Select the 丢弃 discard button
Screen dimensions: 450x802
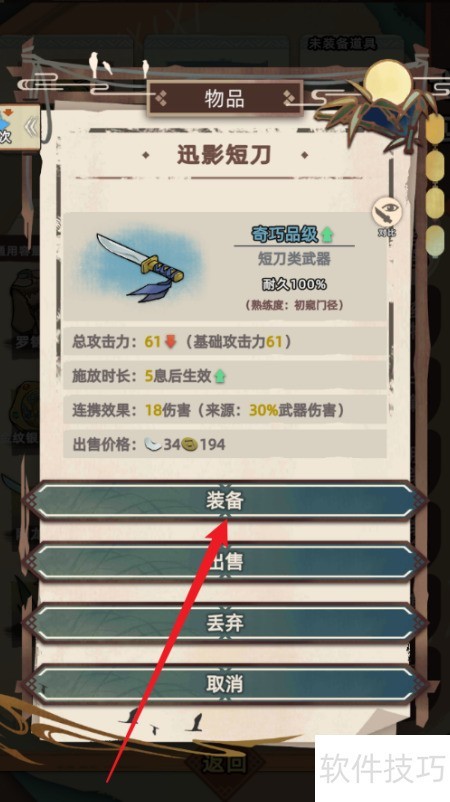[x=225, y=623]
